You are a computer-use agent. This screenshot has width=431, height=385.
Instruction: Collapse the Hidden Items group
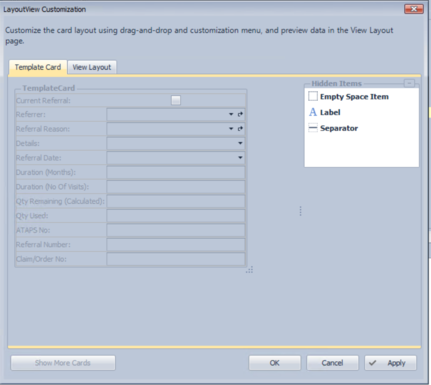click(409, 83)
